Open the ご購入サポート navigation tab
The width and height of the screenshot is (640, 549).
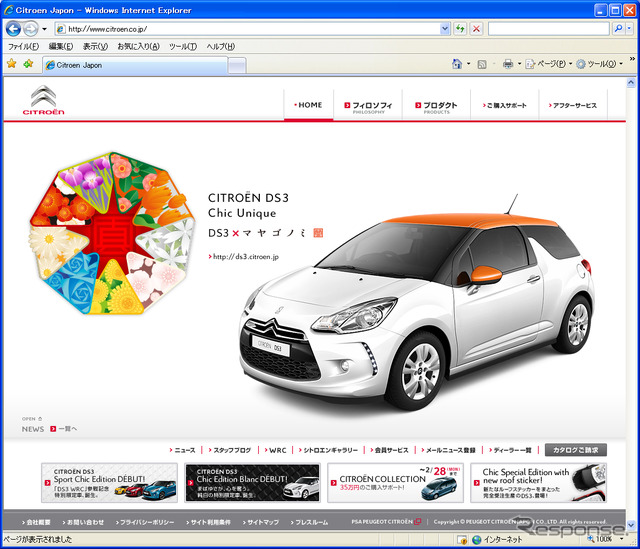click(x=504, y=105)
